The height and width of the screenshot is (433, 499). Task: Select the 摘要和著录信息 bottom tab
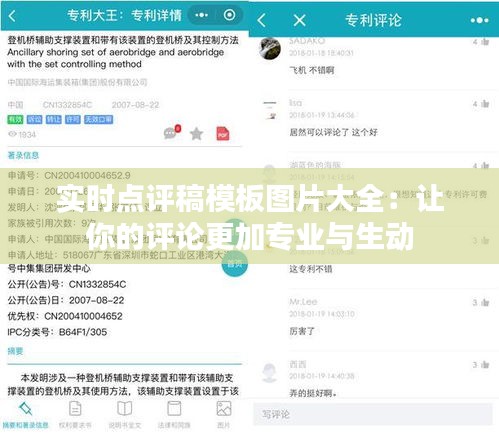point(25,415)
